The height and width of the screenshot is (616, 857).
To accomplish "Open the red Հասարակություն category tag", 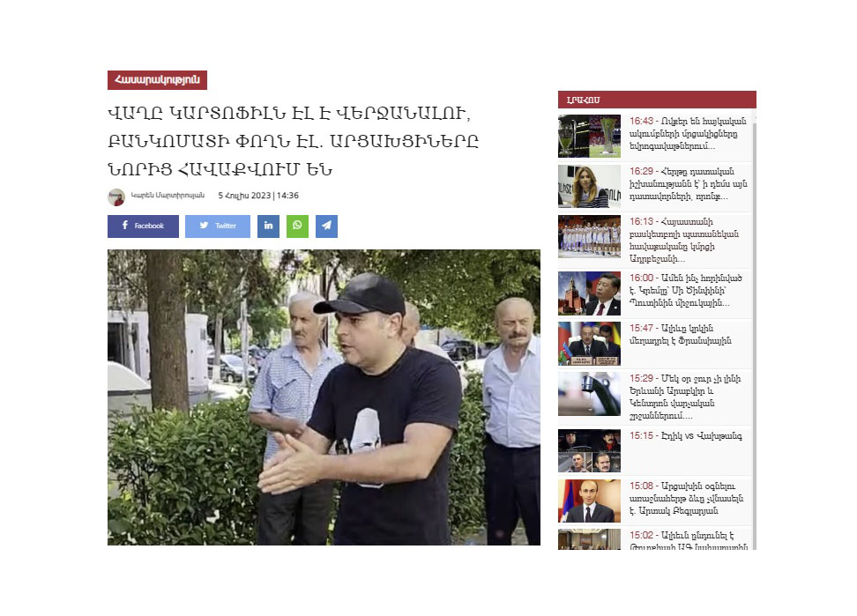I will click(x=158, y=79).
